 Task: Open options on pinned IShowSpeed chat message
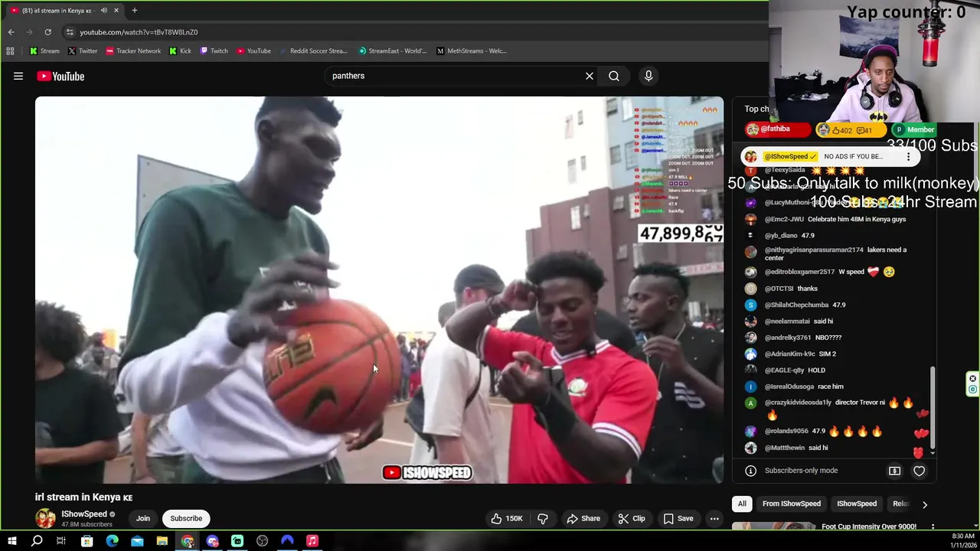coord(908,156)
